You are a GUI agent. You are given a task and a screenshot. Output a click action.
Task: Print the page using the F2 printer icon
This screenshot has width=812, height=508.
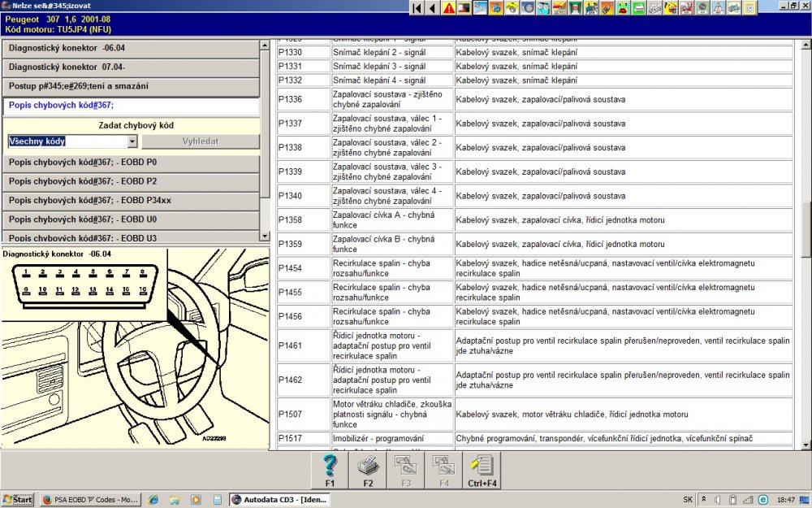[368, 470]
